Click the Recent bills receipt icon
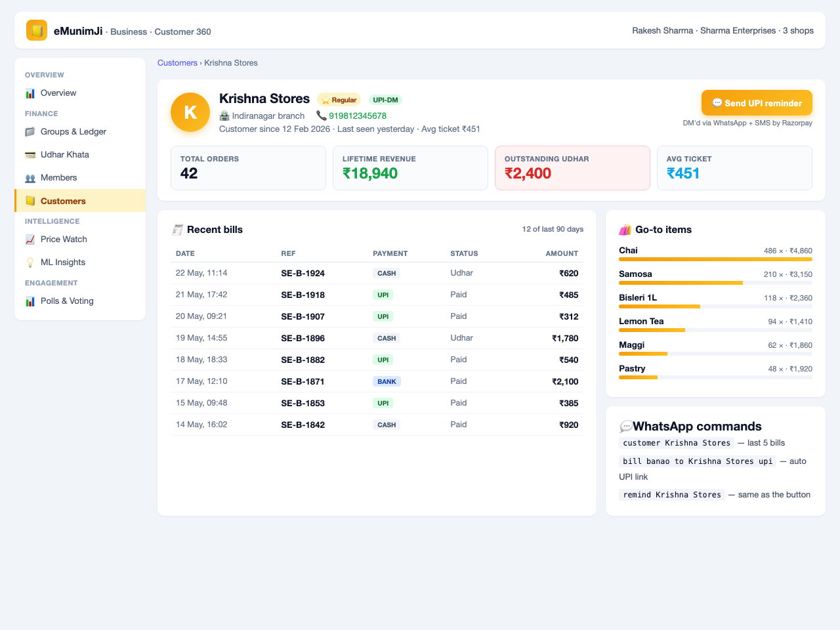 click(177, 230)
